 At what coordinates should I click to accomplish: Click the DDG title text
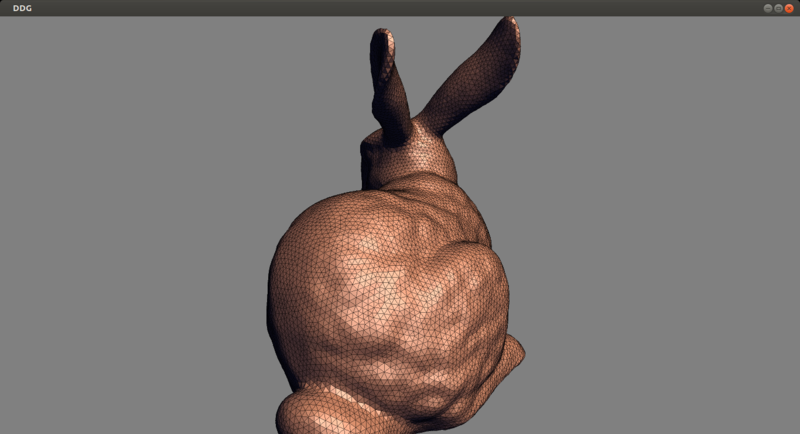click(x=22, y=8)
